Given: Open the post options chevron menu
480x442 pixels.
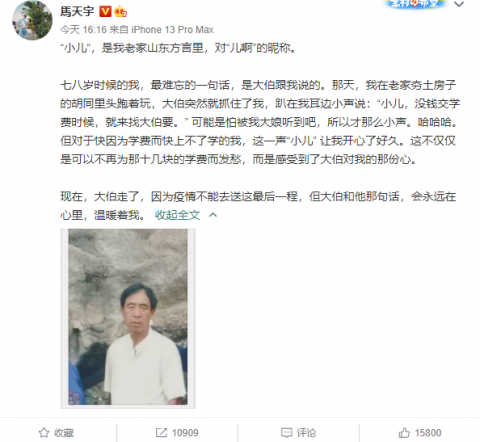Looking at the screenshot, I should (x=459, y=4).
